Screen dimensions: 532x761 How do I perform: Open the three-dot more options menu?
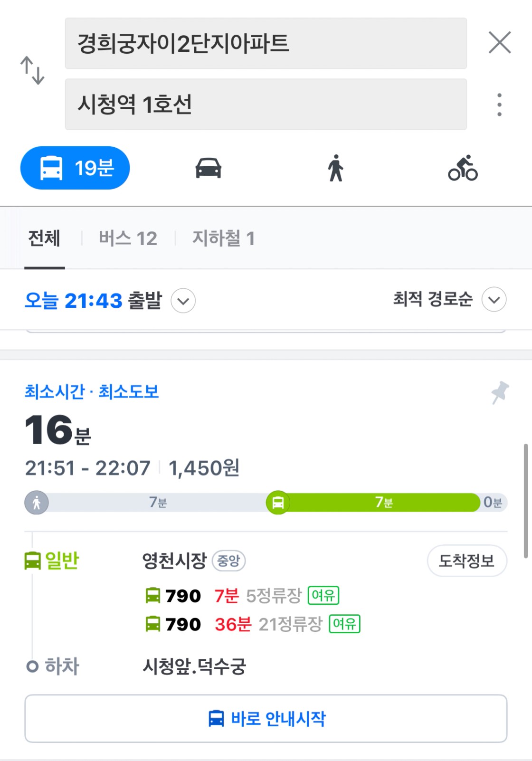point(499,105)
